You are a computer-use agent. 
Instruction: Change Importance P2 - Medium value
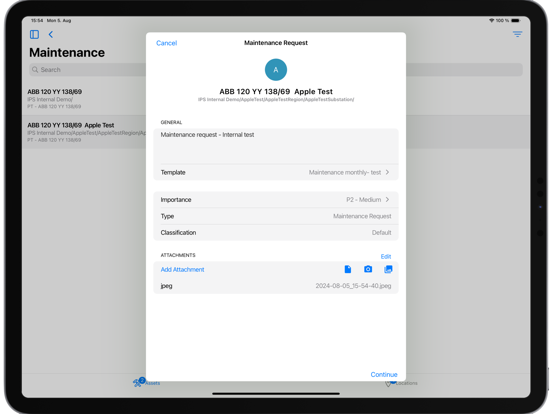[x=363, y=200]
